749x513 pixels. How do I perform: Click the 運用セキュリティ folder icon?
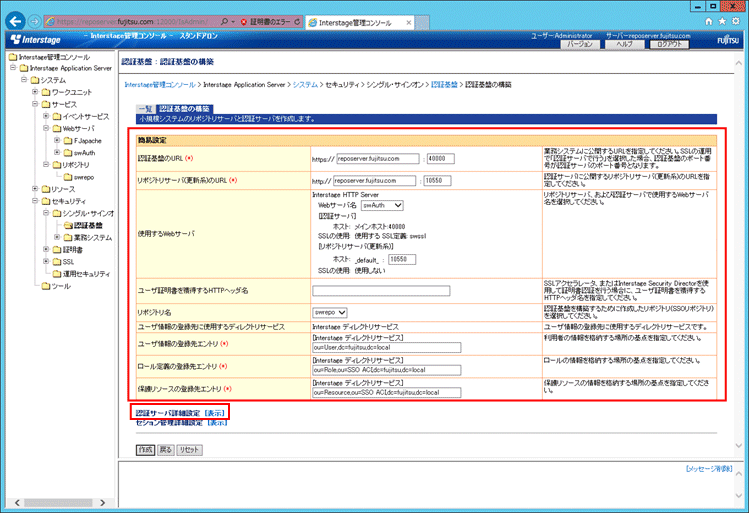(x=57, y=274)
